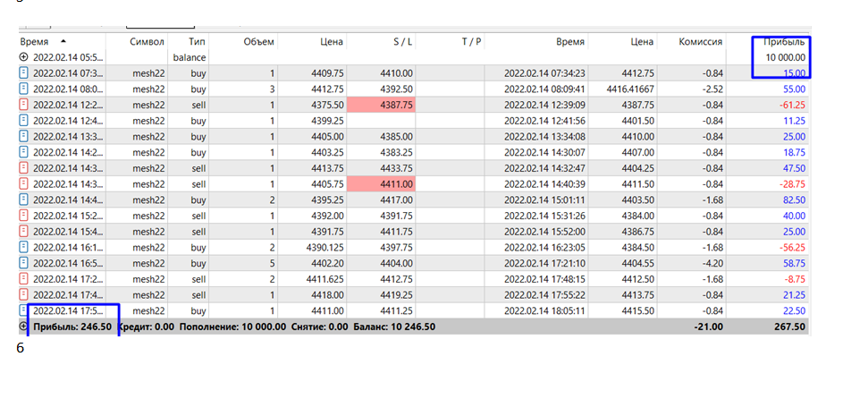The width and height of the screenshot is (868, 399).
Task: Click the loss value -61.25
Action: 793,105
